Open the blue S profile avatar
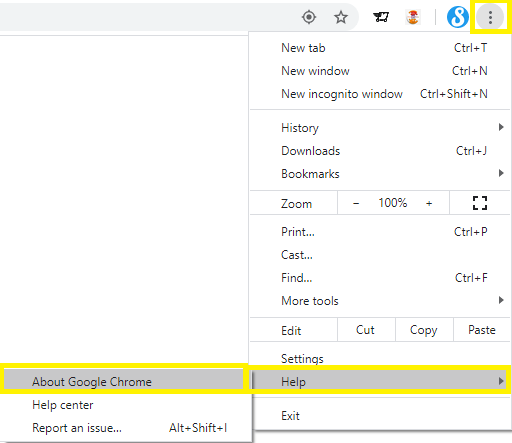The height and width of the screenshot is (443, 512). 458,17
